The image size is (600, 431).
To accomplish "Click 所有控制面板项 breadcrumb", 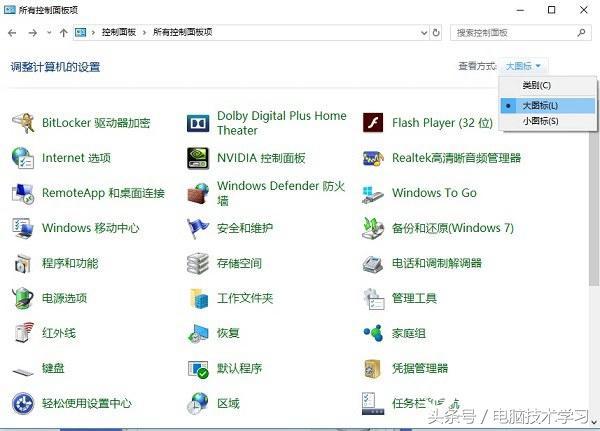I will click(183, 33).
